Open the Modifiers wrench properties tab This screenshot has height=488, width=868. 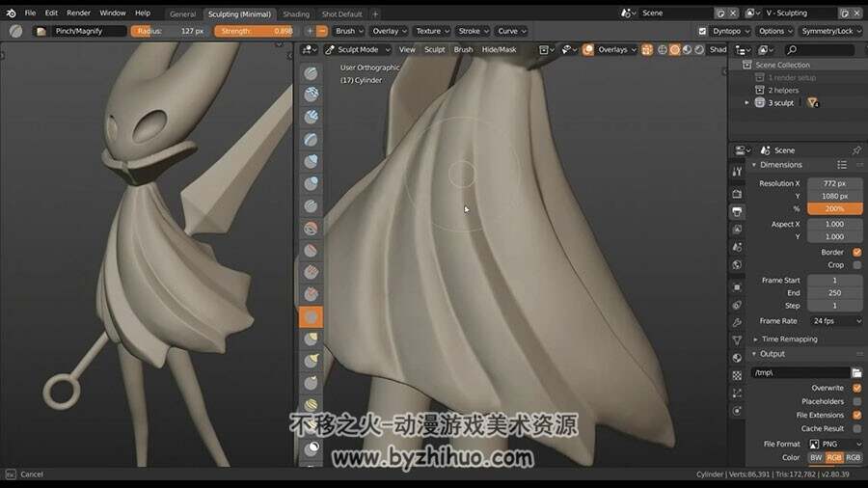click(x=737, y=322)
